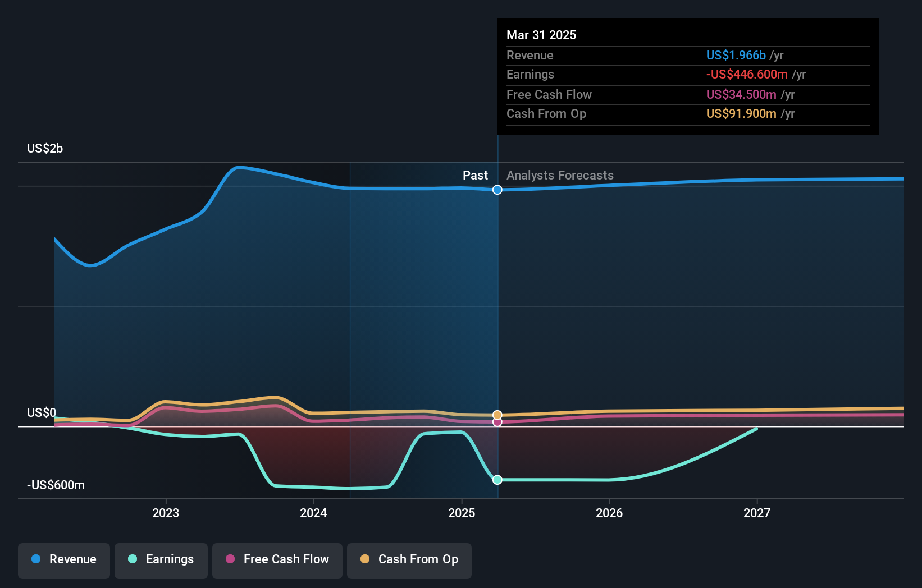The image size is (922, 588).
Task: Click the 2026 x-axis label
Action: (x=609, y=513)
